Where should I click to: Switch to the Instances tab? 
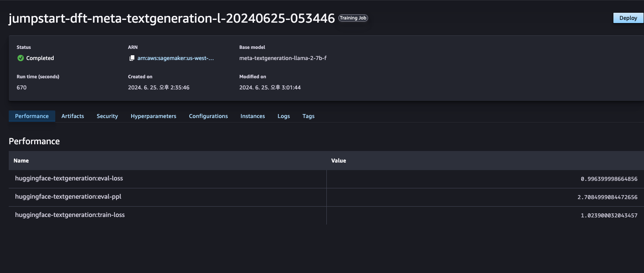click(252, 116)
